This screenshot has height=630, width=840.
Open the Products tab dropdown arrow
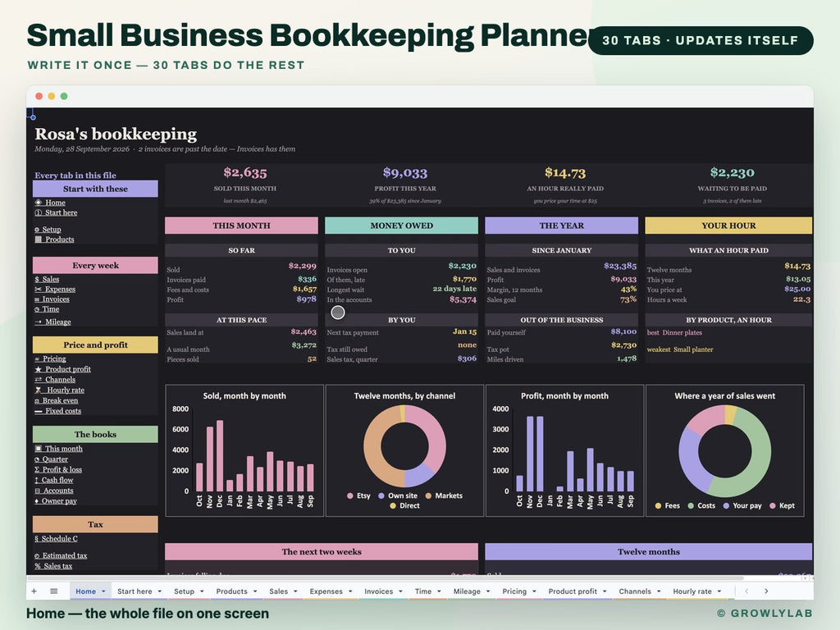(255, 591)
